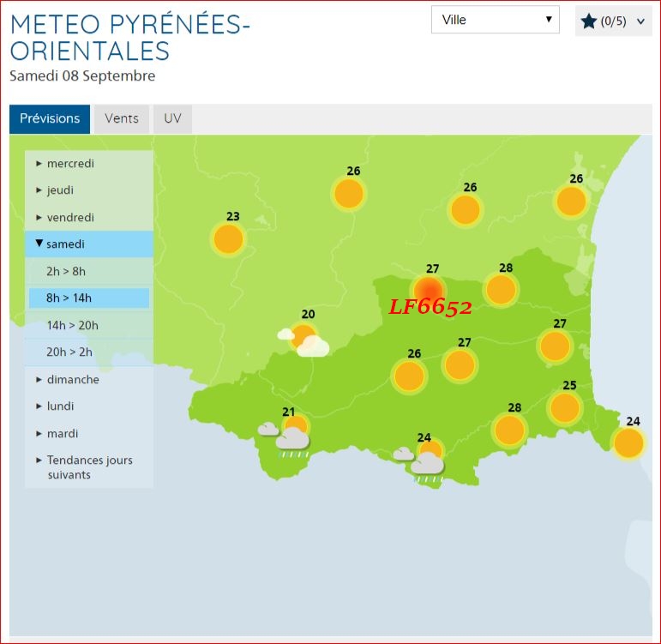Click the sun icon showing 26 north of the 28 sun
661x644 pixels.
pyautogui.click(x=465, y=209)
